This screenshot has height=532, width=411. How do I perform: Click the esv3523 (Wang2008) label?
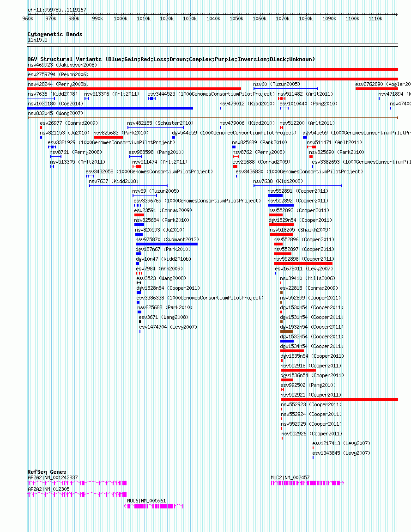(x=161, y=278)
